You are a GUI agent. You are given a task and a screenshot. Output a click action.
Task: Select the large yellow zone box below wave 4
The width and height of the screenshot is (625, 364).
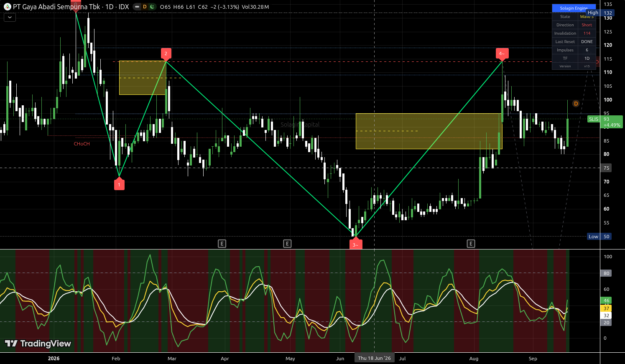click(x=429, y=131)
